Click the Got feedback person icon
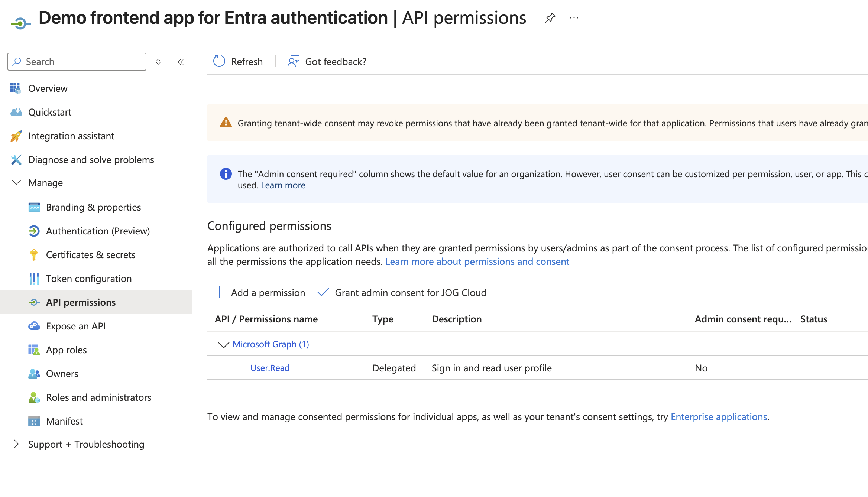The image size is (868, 497). tap(294, 61)
